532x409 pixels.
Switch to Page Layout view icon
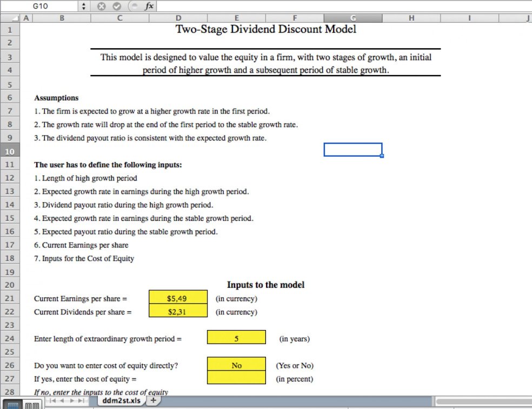point(31,403)
